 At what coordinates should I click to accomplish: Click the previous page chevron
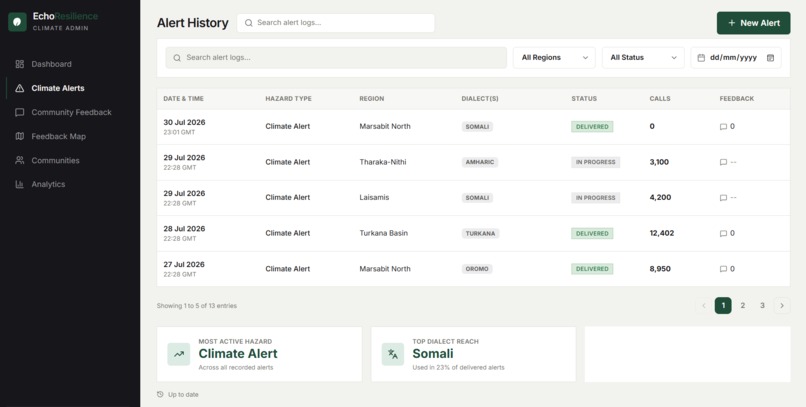click(x=703, y=306)
